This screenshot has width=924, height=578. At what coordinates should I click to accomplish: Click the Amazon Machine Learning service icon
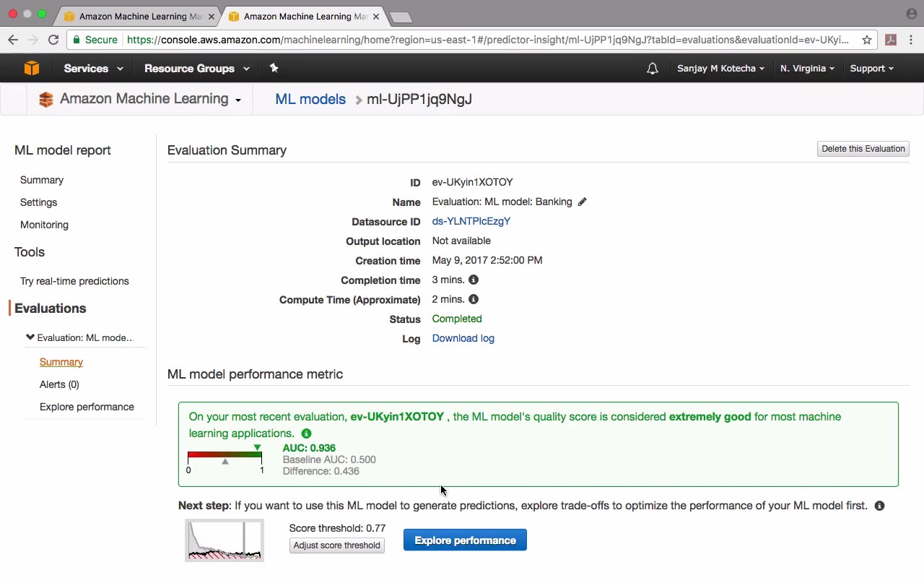(46, 100)
